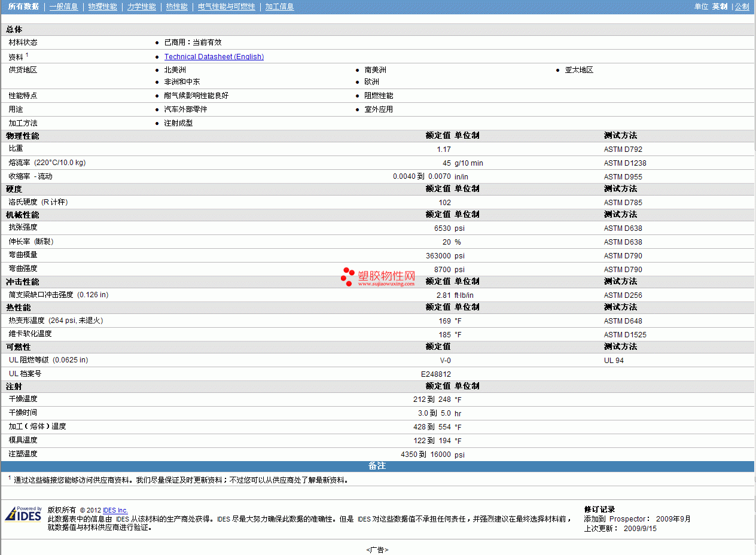Open Technical Datasheet (English) link
Screen dimensions: 756x555
coord(214,57)
